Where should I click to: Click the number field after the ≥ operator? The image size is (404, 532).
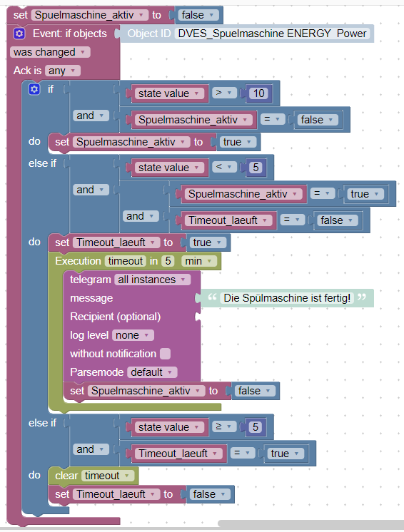pos(256,427)
